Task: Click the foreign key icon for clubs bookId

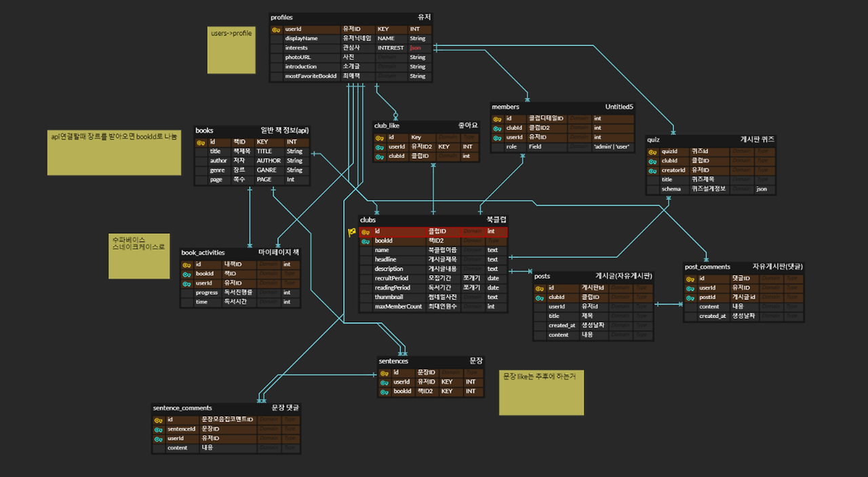Action: (x=366, y=241)
